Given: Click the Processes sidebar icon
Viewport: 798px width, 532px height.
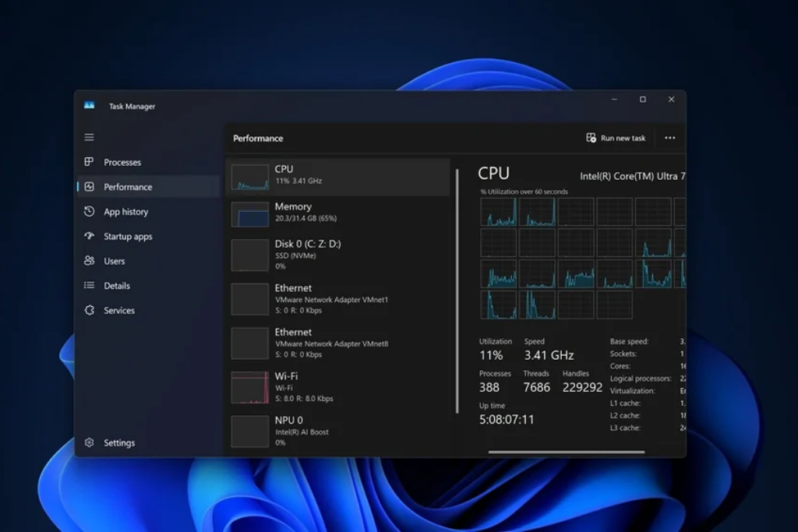Looking at the screenshot, I should tap(89, 162).
